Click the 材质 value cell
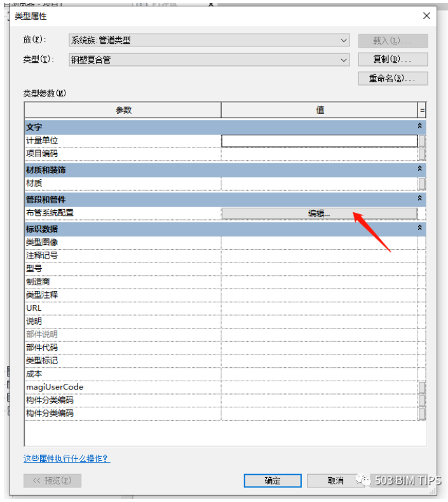The image size is (448, 502). click(x=319, y=184)
